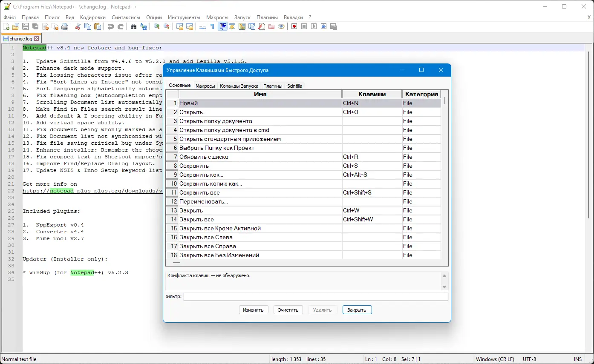Toggle the Word wrap toolbar button
594x364 pixels.
point(203,26)
